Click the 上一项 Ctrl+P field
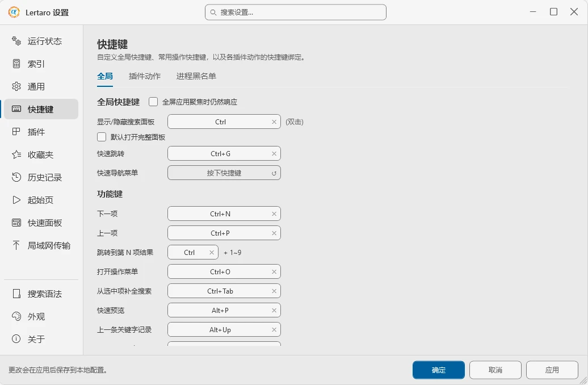 pos(224,233)
